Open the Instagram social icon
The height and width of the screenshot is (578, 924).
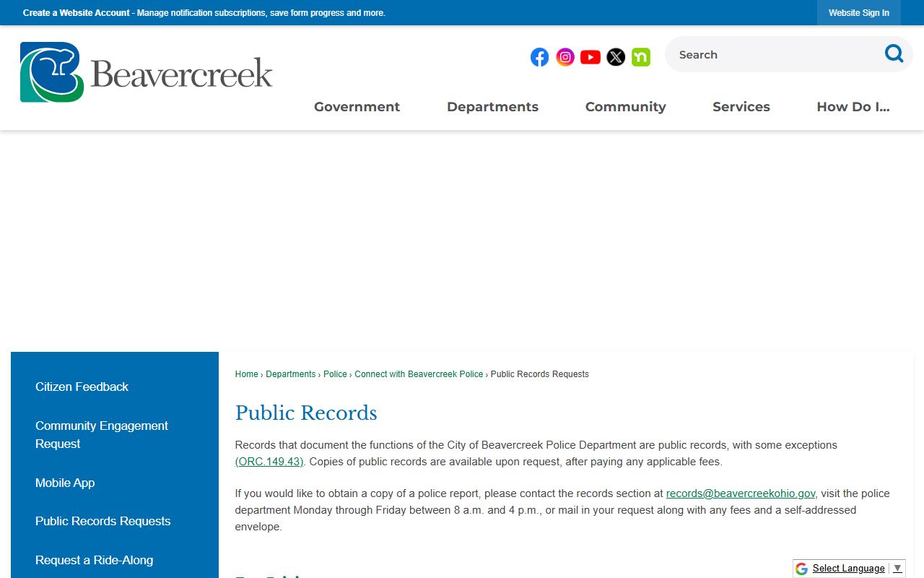(565, 57)
